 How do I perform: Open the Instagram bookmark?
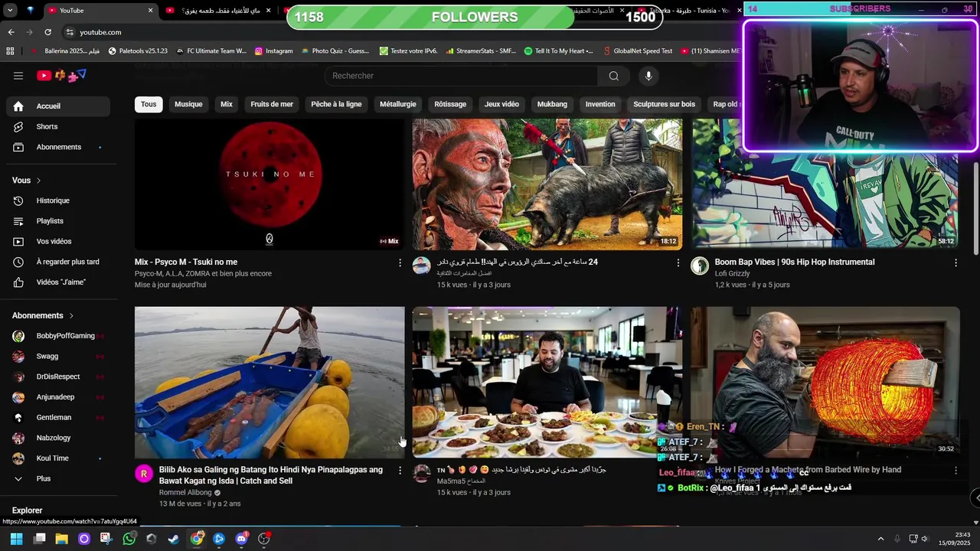273,51
